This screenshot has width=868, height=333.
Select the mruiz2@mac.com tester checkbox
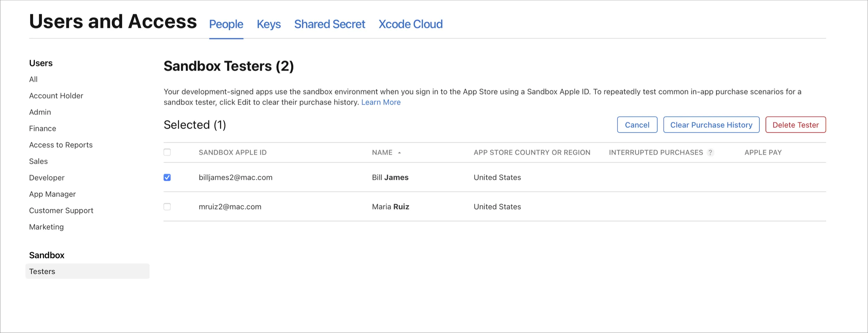[167, 207]
